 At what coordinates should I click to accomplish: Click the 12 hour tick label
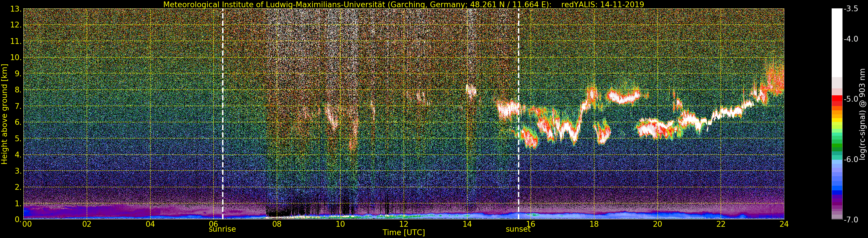(404, 224)
